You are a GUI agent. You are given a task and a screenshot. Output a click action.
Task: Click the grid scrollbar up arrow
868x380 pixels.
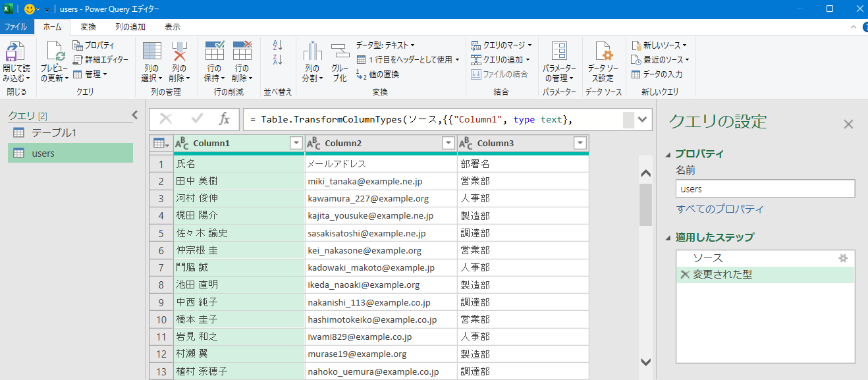click(645, 173)
